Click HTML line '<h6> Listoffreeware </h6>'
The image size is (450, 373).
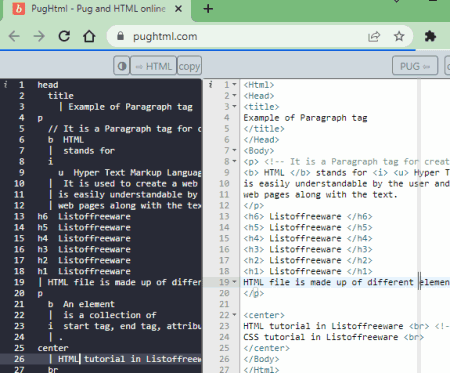coord(308,216)
